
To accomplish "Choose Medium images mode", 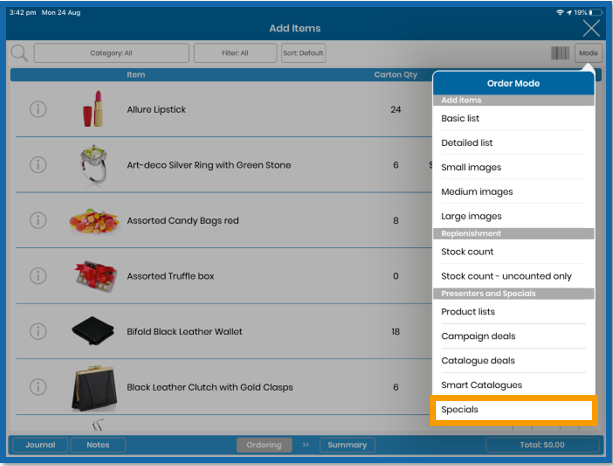I will tap(513, 192).
